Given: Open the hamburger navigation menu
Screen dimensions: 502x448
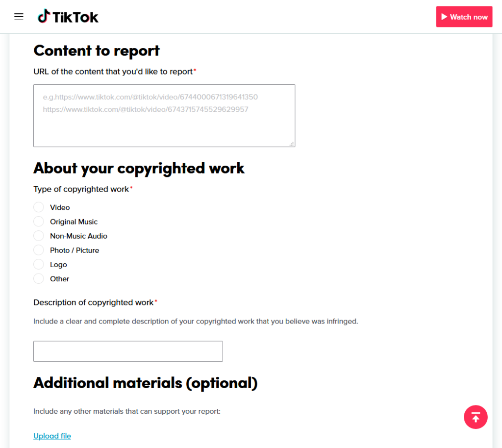Looking at the screenshot, I should tap(19, 17).
